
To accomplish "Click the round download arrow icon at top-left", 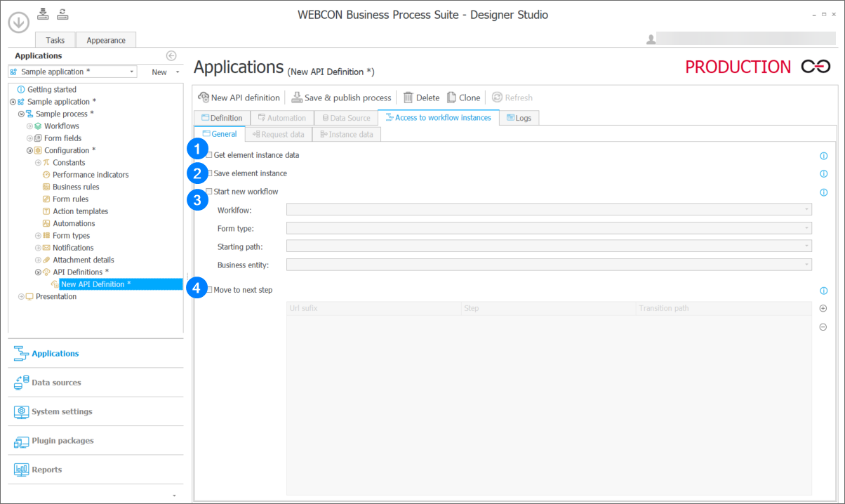I will pos(20,23).
